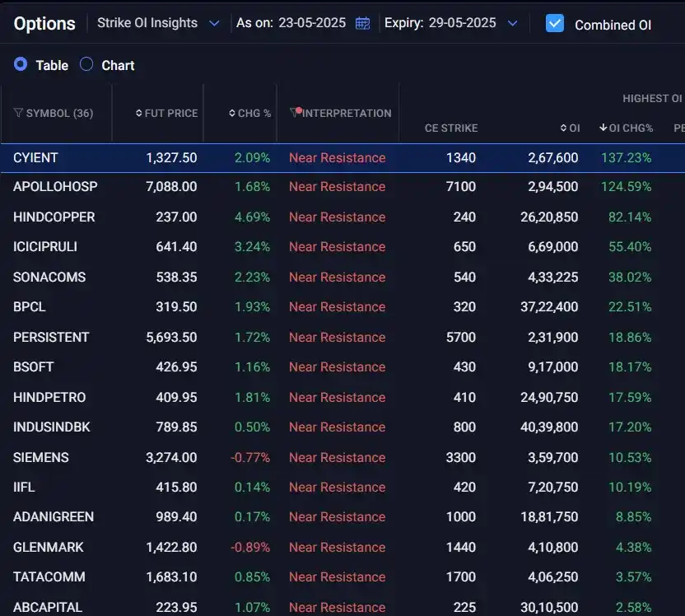Click SIEMENS CE strike 3300
The width and height of the screenshot is (685, 616).
[461, 458]
